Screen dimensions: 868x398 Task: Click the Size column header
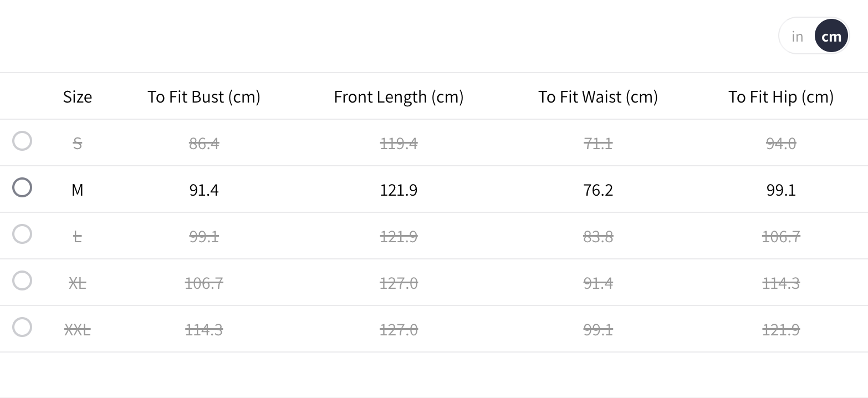pyautogui.click(x=78, y=97)
